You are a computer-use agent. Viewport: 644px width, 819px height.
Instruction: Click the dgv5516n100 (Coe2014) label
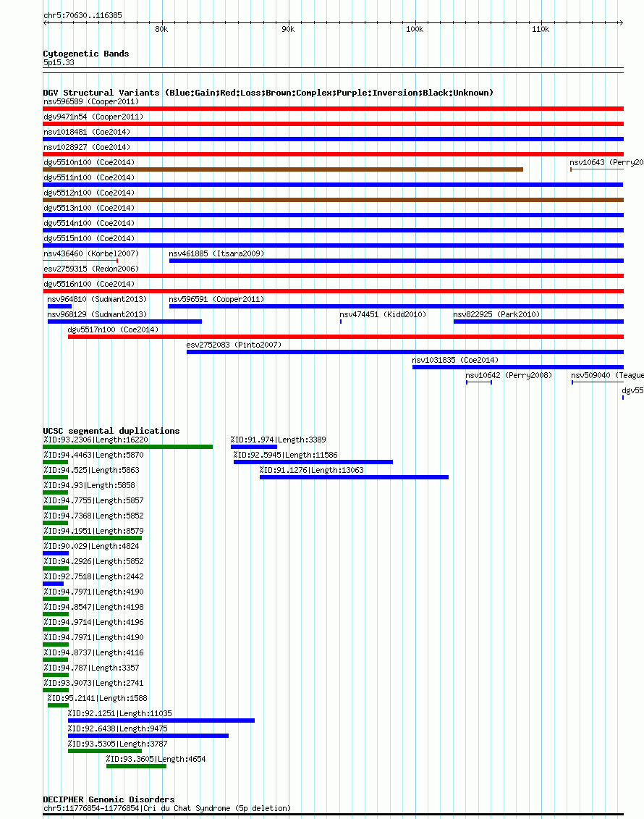tap(89, 284)
